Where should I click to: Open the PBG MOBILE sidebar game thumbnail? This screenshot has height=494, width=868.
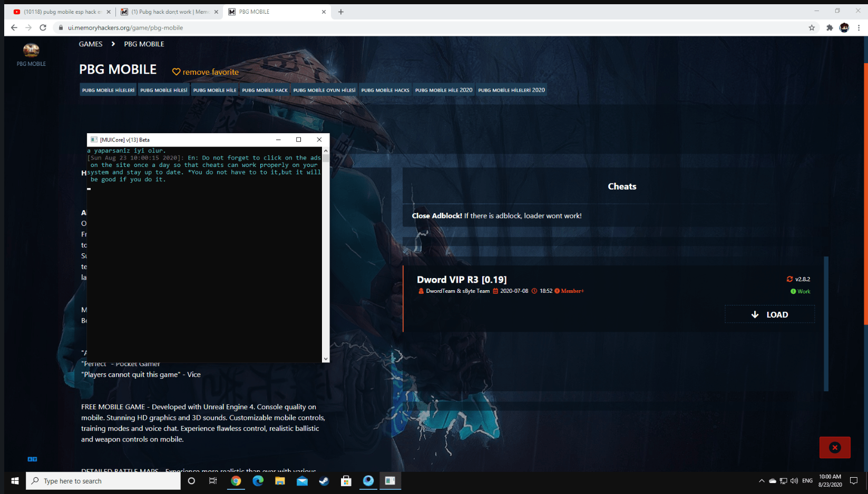[31, 50]
